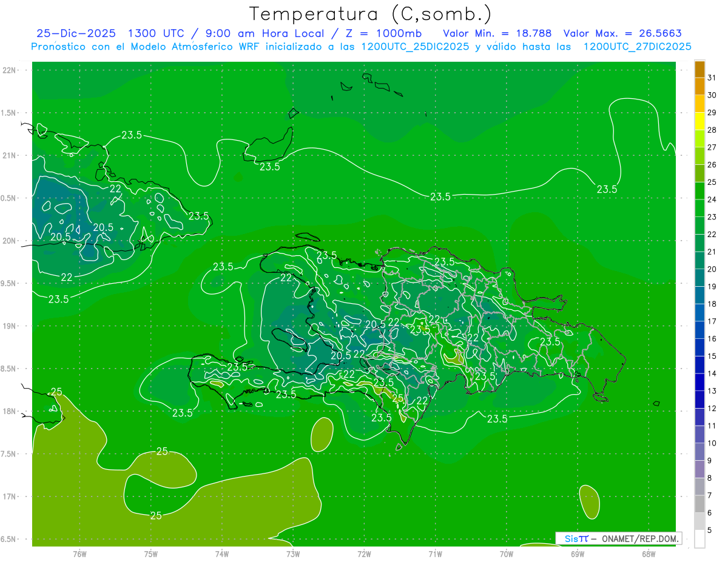Click the '69W' longitude axis label
The width and height of the screenshot is (728, 562).
578,554
